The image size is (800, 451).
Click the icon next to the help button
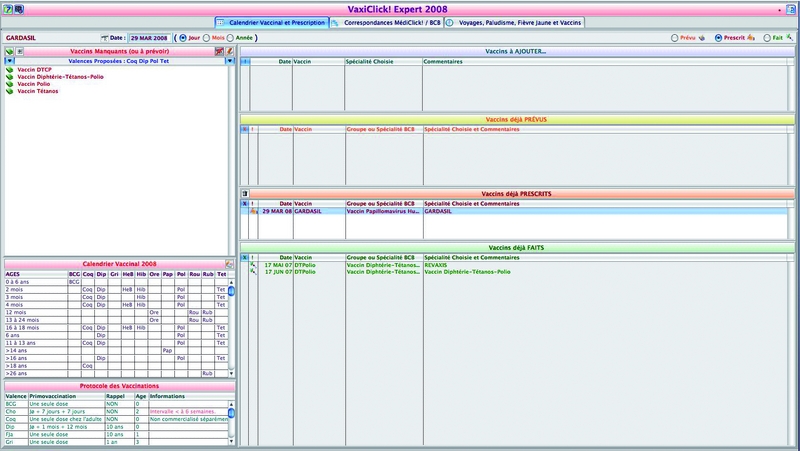tap(18, 9)
